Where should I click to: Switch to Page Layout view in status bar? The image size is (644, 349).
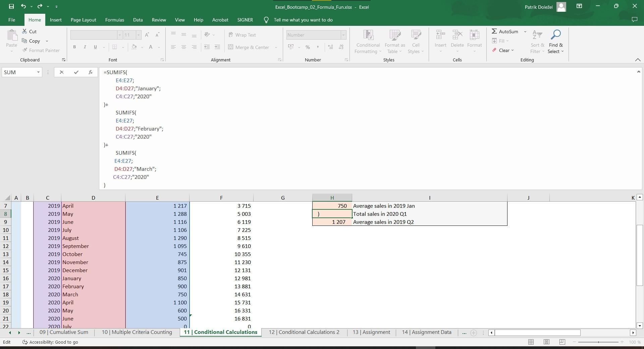(546, 342)
